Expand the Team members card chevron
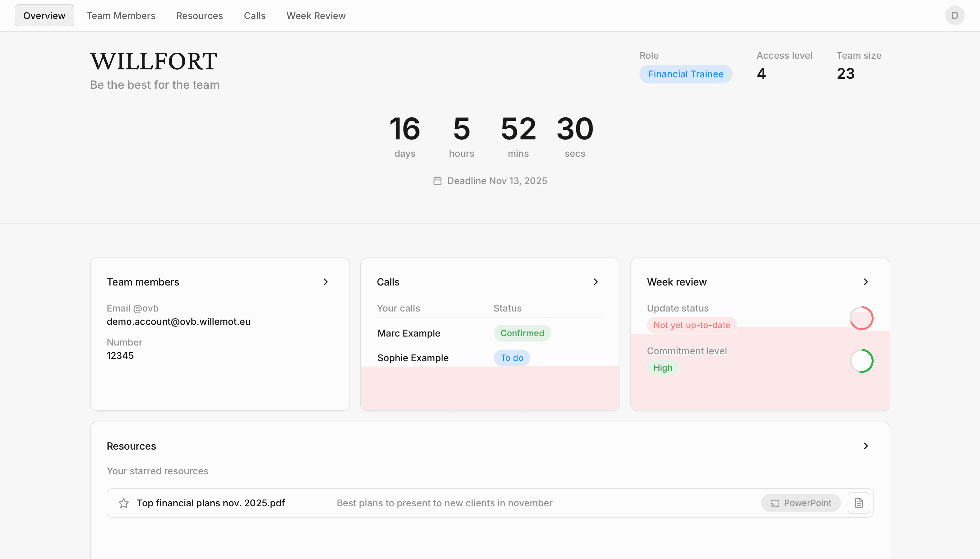 [x=326, y=282]
